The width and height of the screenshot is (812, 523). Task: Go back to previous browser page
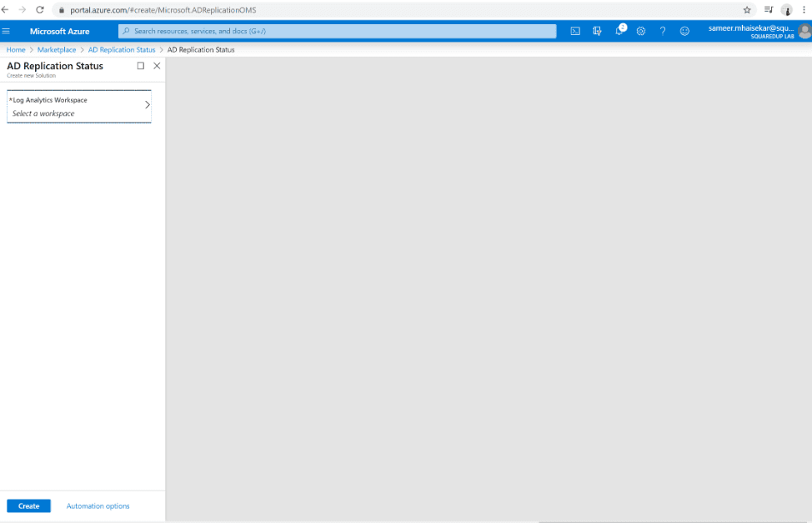7,10
